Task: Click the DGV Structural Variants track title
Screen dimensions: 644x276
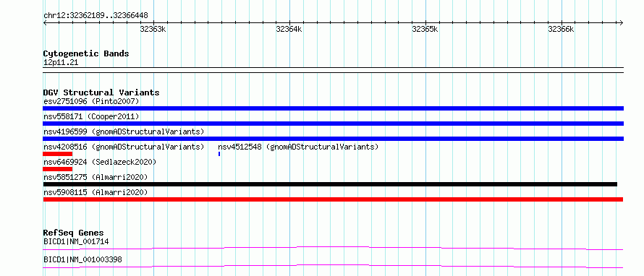Action: (x=101, y=92)
